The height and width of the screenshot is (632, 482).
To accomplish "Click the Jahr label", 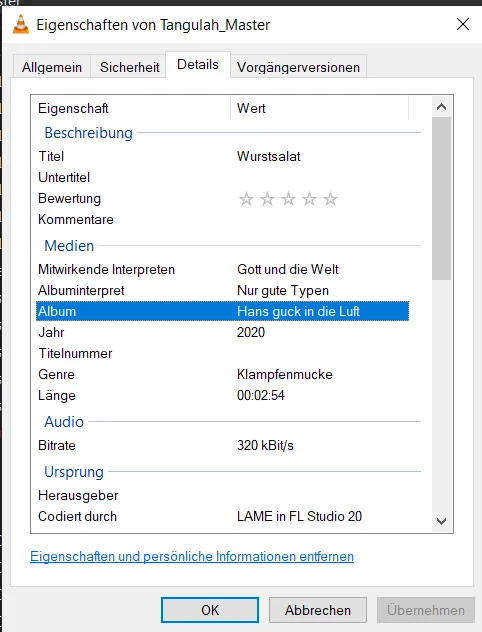I will coord(51,333).
